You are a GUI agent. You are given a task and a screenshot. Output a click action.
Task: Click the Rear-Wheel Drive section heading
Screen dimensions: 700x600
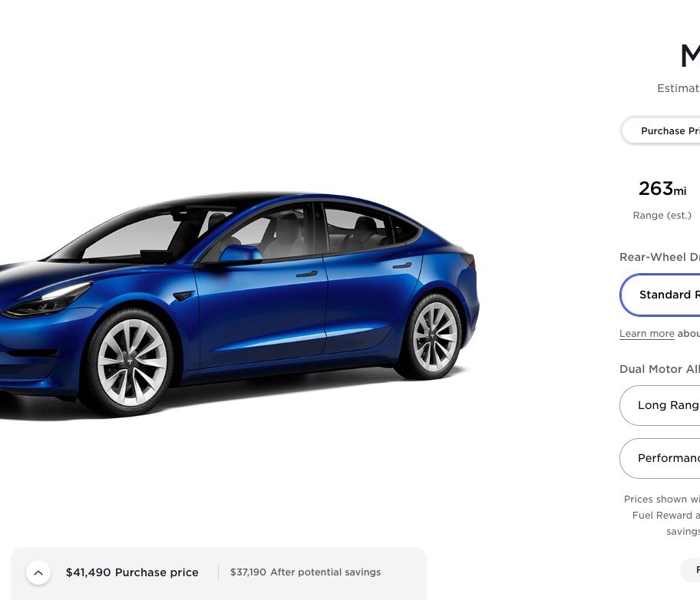click(x=659, y=257)
